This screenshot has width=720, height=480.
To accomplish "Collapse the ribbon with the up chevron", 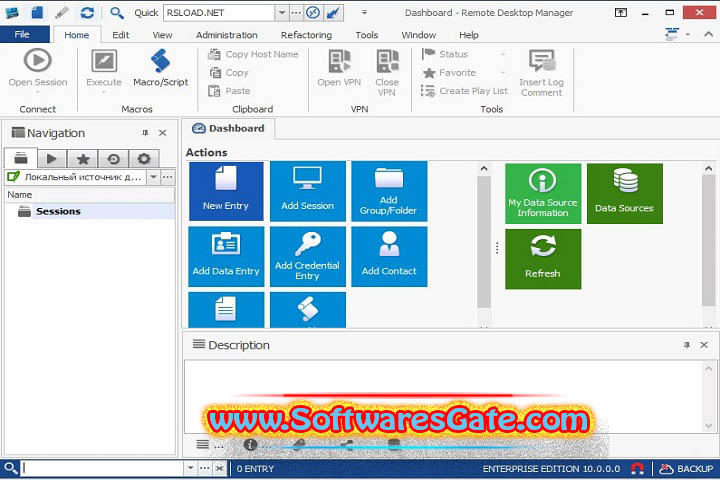I will click(x=709, y=34).
